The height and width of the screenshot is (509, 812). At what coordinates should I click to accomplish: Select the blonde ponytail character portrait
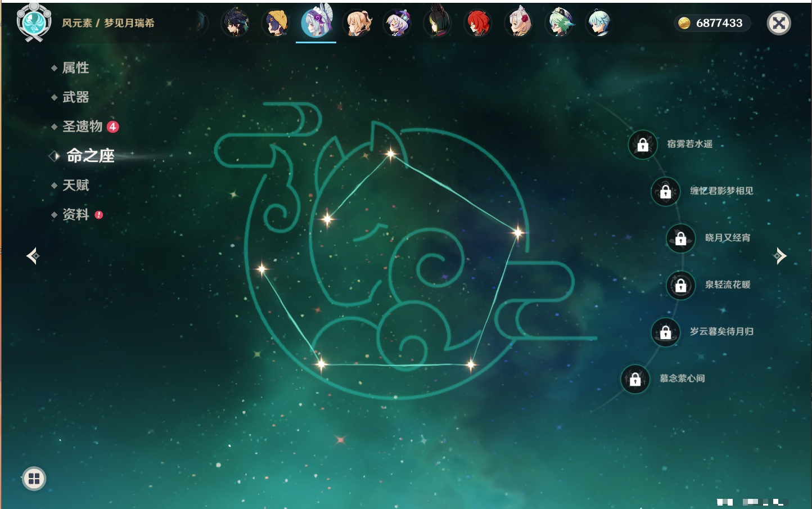358,24
